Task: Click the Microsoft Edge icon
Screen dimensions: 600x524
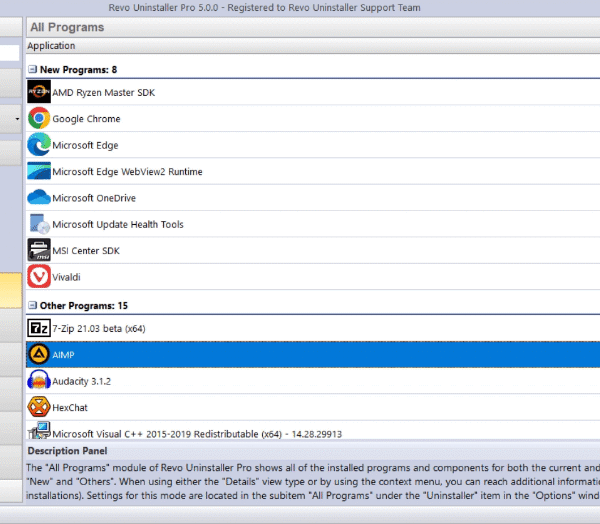Action: (x=39, y=145)
